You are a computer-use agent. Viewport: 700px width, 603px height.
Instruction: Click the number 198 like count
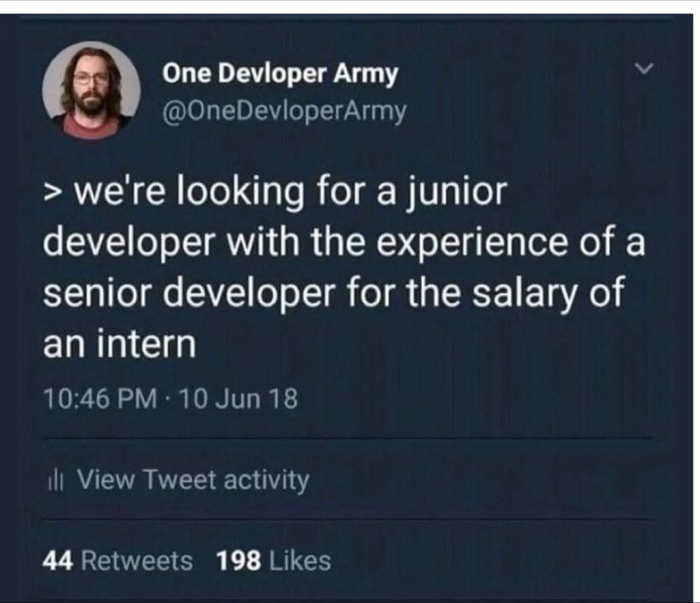pyautogui.click(x=235, y=560)
